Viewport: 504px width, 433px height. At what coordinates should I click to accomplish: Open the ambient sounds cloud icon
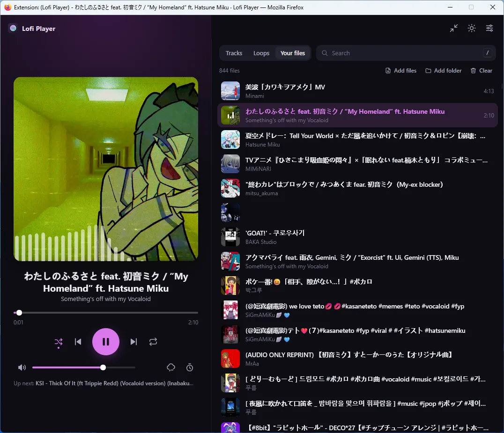[x=170, y=367]
